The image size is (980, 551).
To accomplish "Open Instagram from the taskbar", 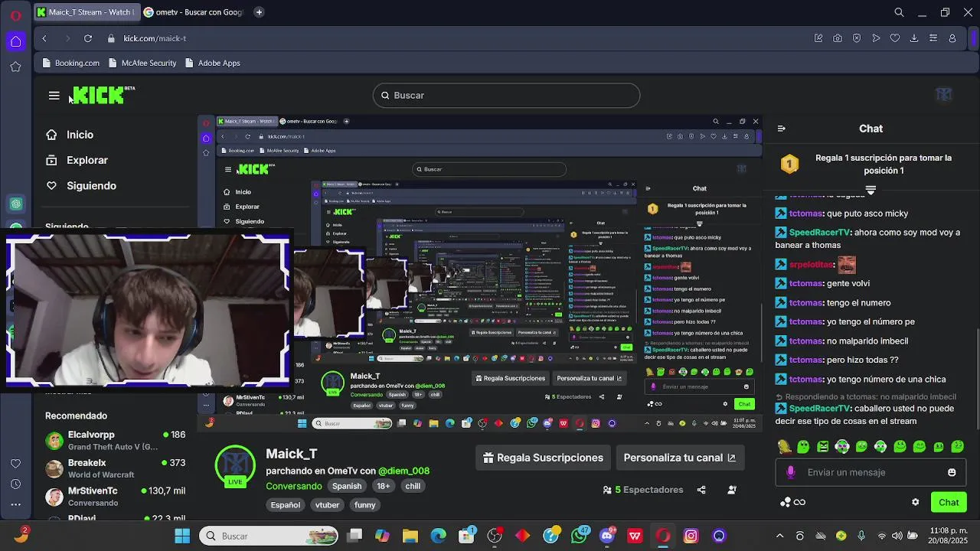I will (x=691, y=536).
